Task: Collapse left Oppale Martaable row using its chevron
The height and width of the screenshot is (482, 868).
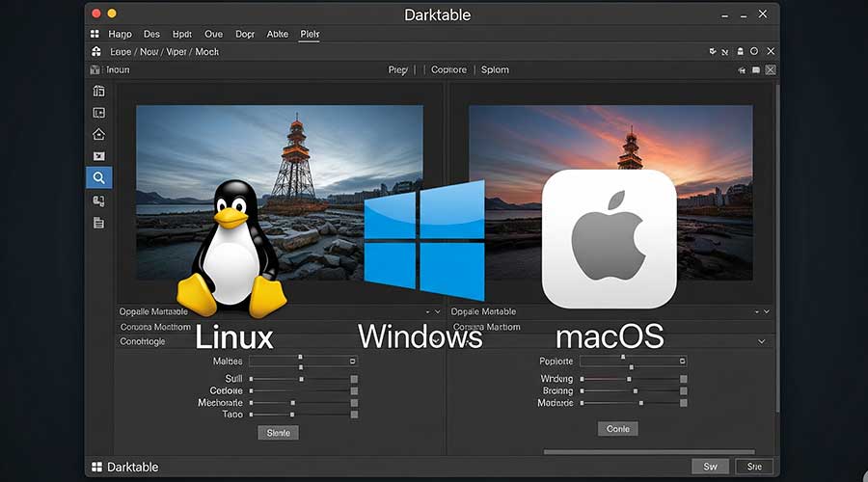Action: (x=437, y=312)
